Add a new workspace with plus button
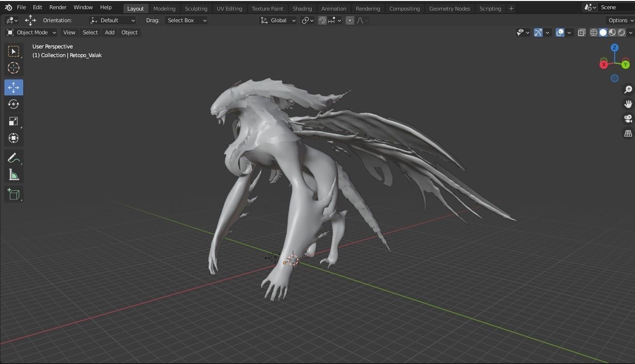This screenshot has height=364, width=635. 512,9
